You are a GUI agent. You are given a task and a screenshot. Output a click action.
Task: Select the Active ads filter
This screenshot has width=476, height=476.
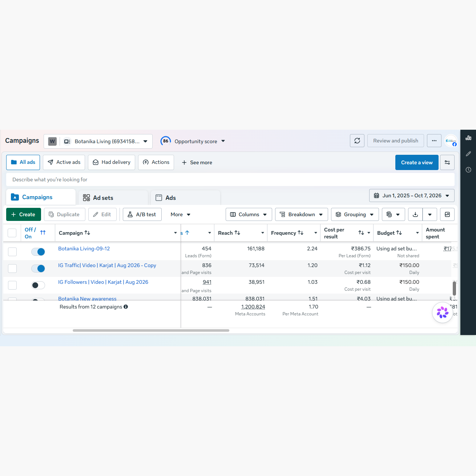pyautogui.click(x=64, y=162)
